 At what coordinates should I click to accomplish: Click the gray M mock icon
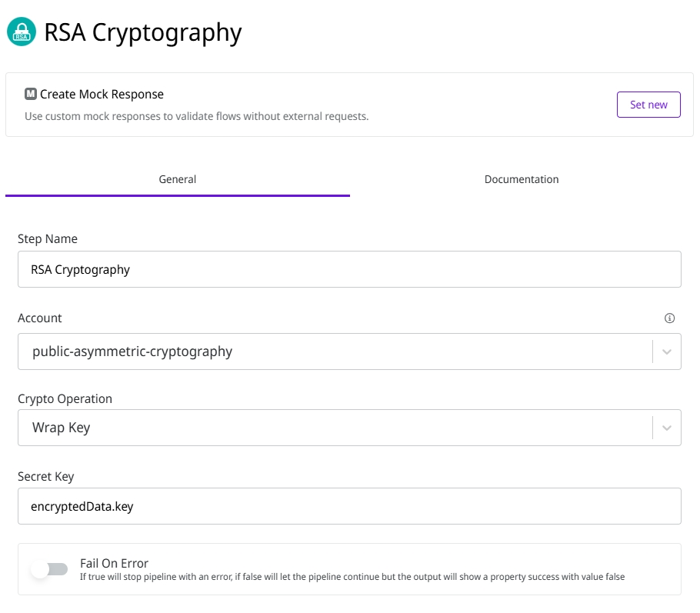coord(31,95)
